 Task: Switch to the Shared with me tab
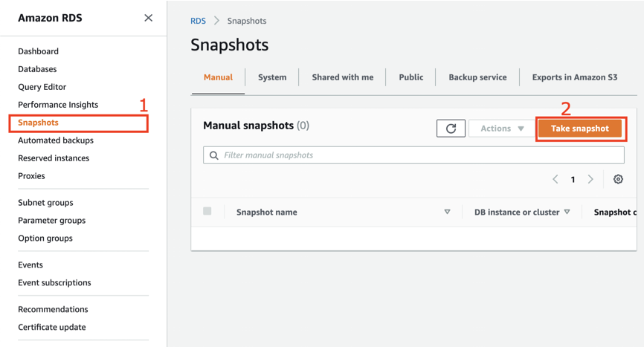pos(342,77)
